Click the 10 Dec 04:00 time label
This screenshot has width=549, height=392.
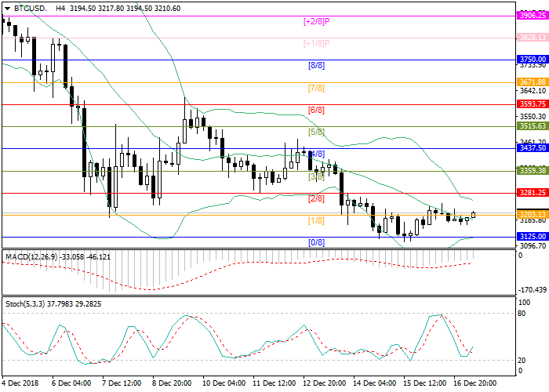coord(223,383)
